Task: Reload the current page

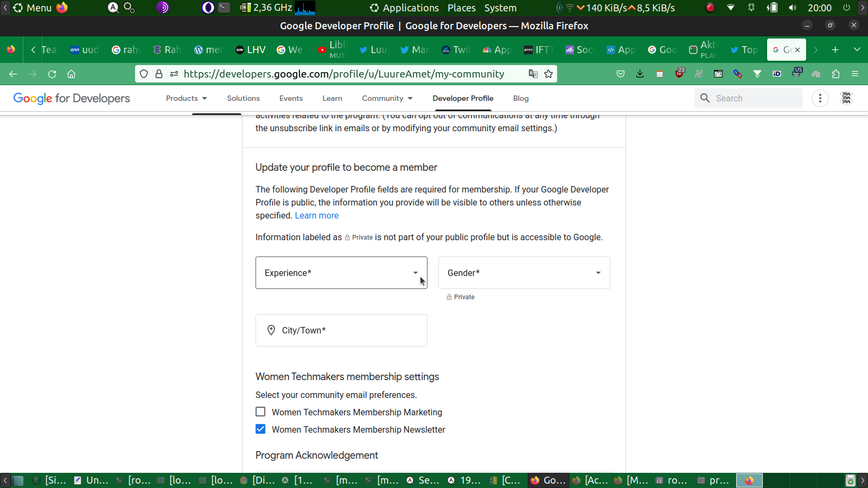Action: 52,74
